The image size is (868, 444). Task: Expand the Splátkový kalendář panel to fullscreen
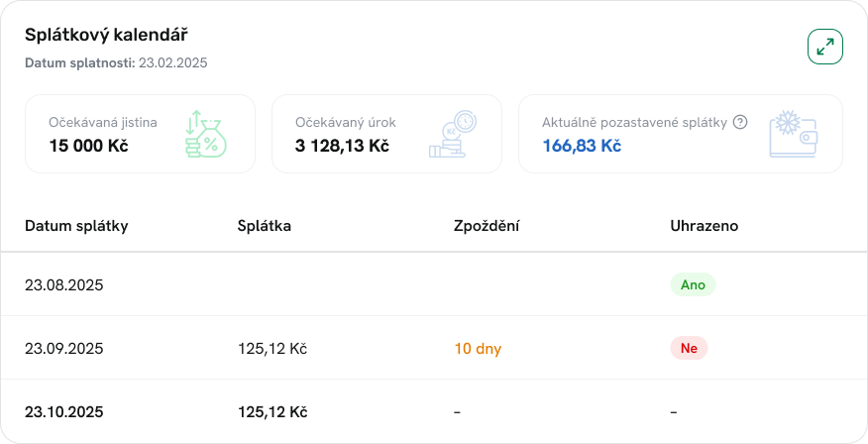(824, 47)
